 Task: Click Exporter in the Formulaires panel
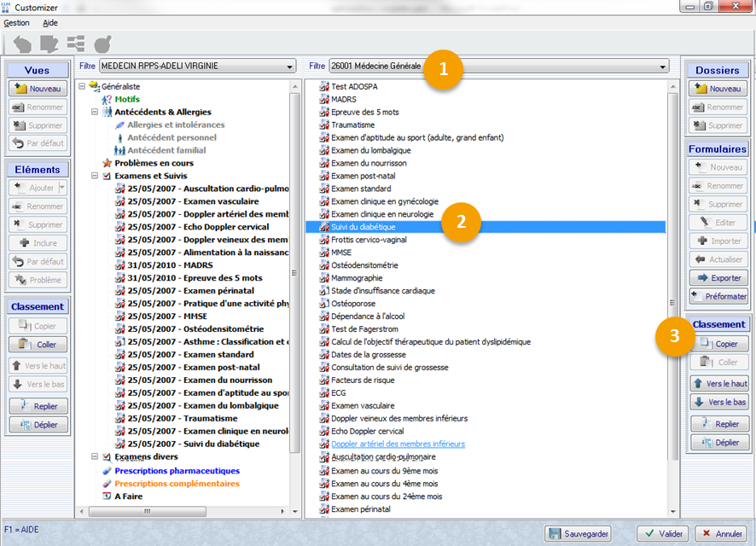pyautogui.click(x=718, y=277)
